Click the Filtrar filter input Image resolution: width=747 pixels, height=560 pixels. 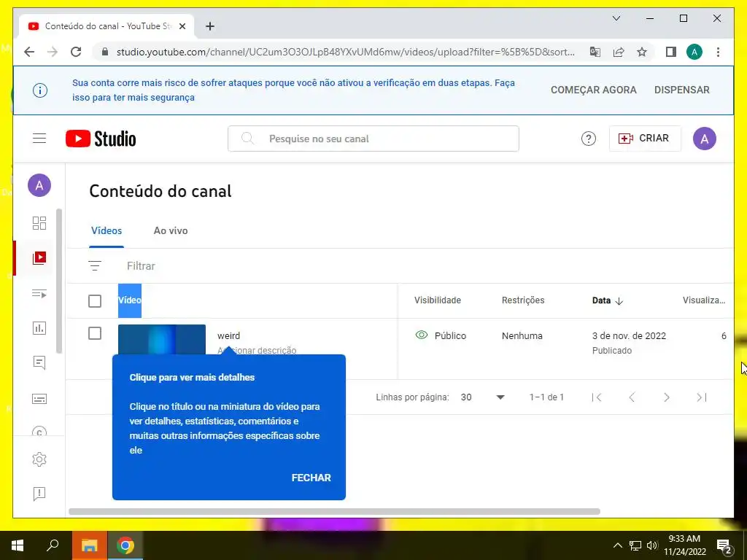point(141,265)
